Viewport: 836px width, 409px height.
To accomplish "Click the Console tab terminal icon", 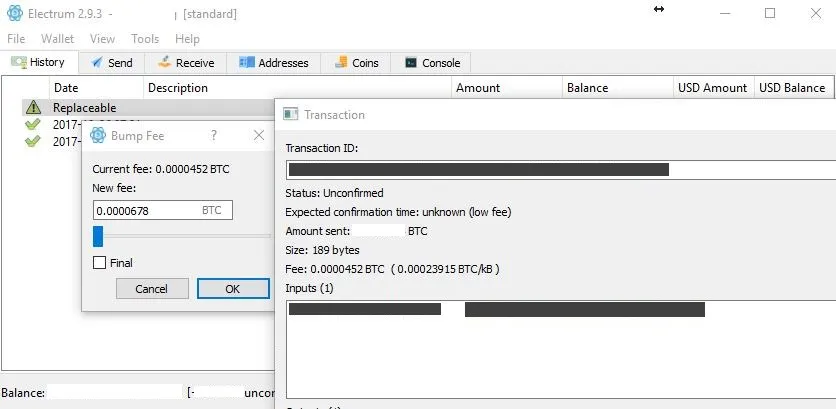I will (411, 62).
